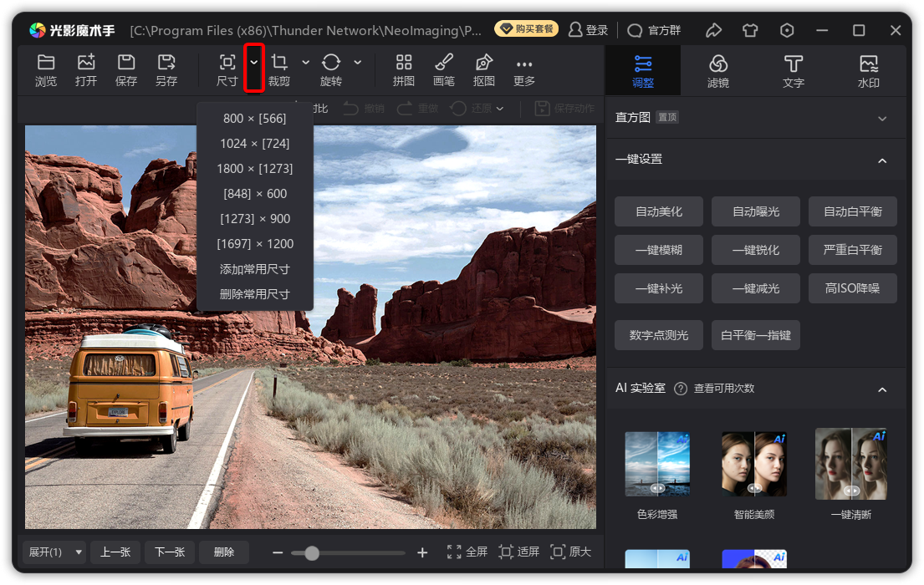Click the Save (保存) icon
This screenshot has height=585, width=924.
(126, 63)
